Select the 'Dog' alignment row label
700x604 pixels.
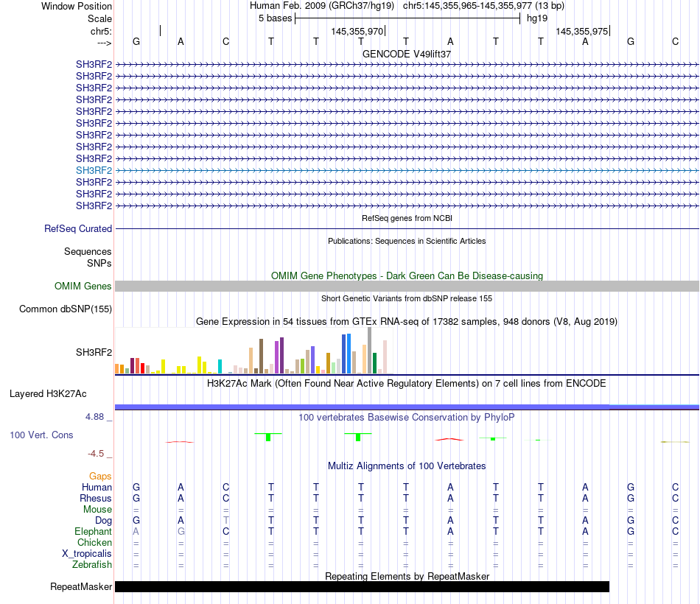click(103, 521)
